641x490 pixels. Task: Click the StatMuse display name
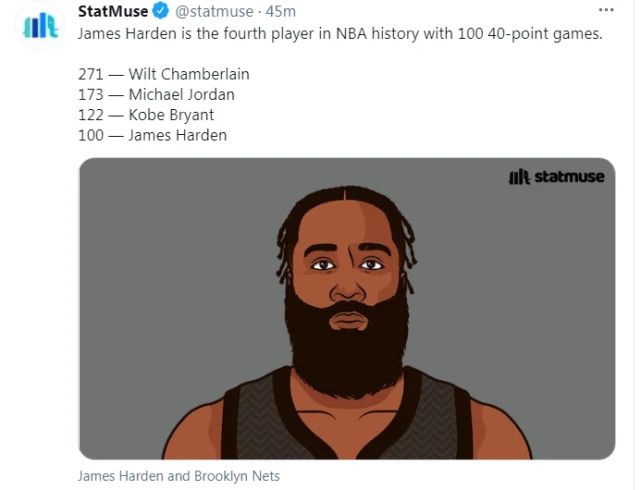pyautogui.click(x=113, y=11)
